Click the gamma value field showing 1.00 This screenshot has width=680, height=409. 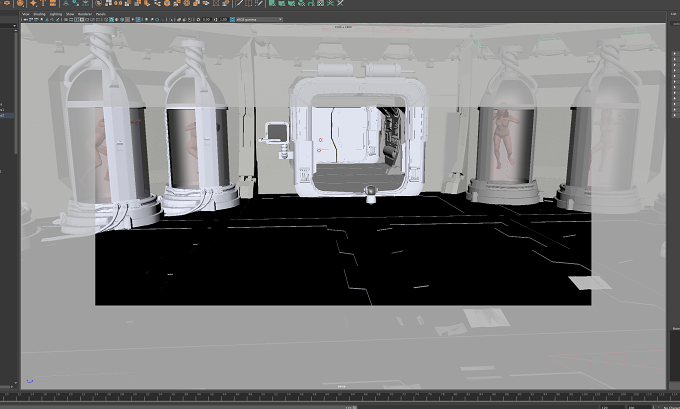pyautogui.click(x=223, y=20)
